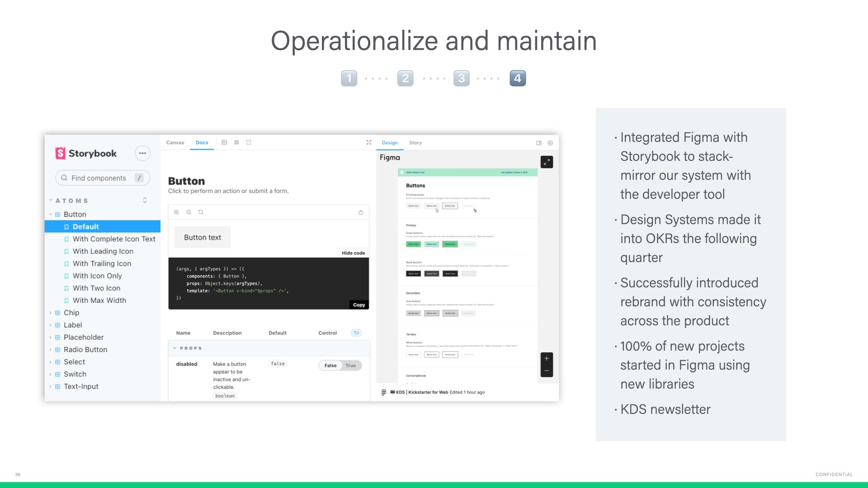Zoom out Figma embed with minus
This screenshot has height=488, width=868.
547,371
